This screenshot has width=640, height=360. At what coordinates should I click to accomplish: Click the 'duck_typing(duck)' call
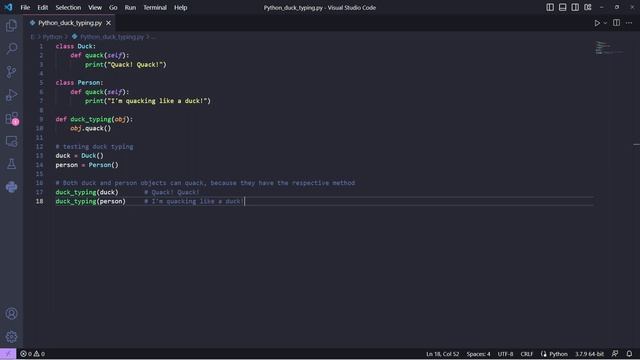[x=87, y=192]
